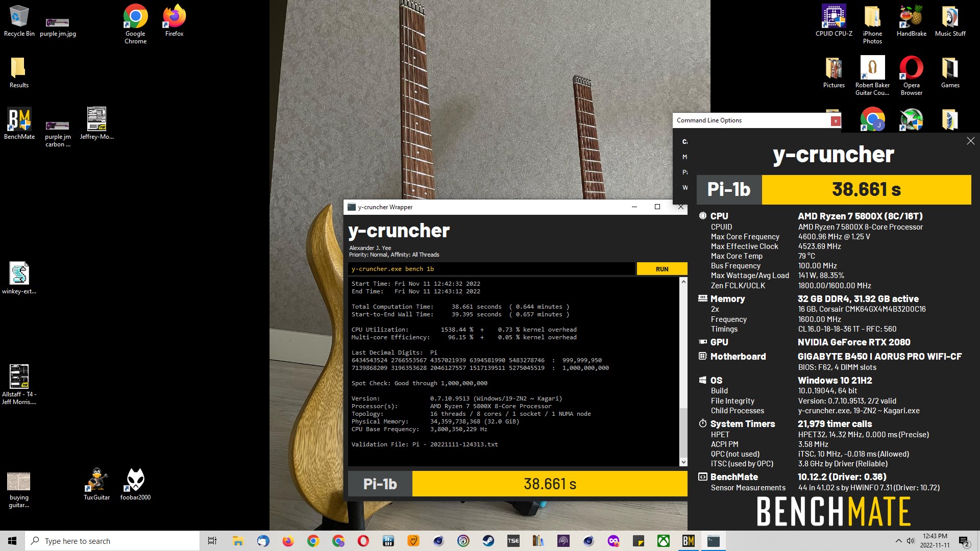Open the taskbar clock showing 12:43 PM
The width and height of the screenshot is (980, 551).
tap(935, 541)
